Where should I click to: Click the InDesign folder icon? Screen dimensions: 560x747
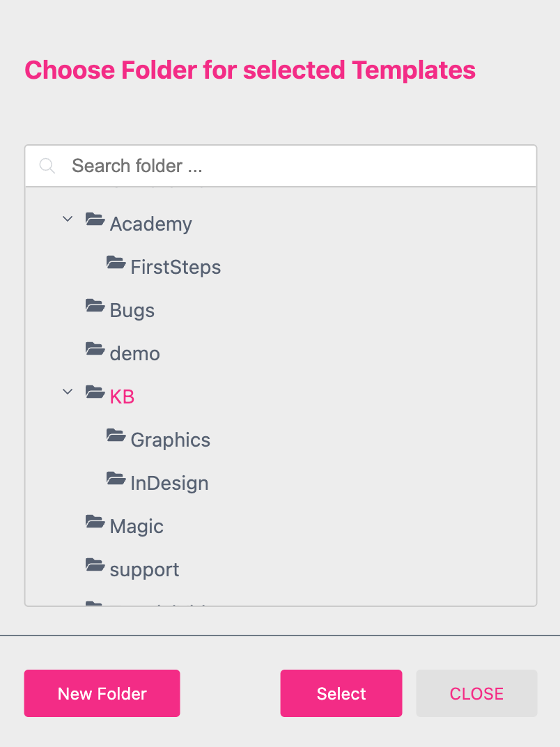click(x=116, y=478)
